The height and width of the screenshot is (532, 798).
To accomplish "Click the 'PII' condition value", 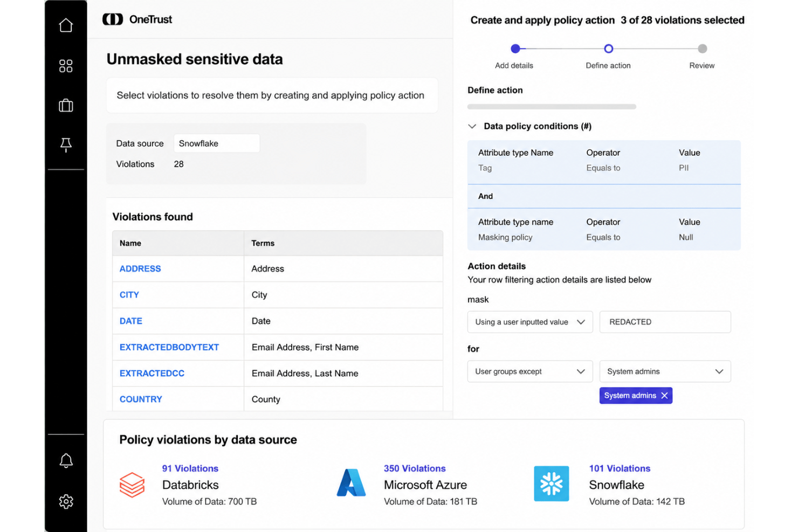I will (x=684, y=168).
